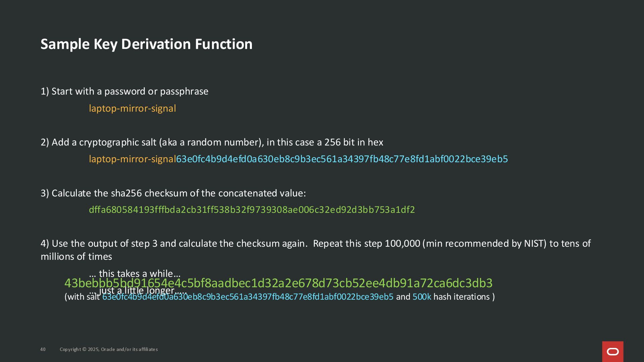Click the orange passphrase prefix under step 2
644x362 pixels.
(132, 159)
